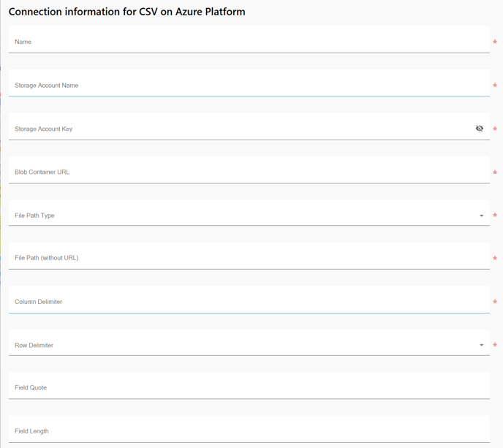Click the Connection information for CSV heading
This screenshot has width=503, height=448.
(x=126, y=12)
